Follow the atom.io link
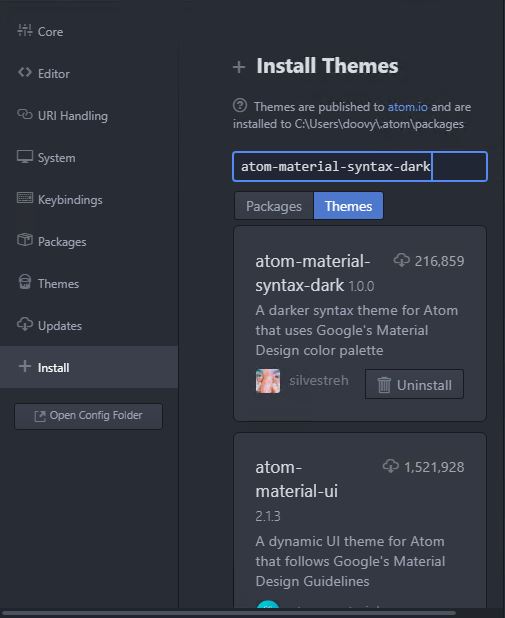The width and height of the screenshot is (505, 618). click(x=407, y=107)
